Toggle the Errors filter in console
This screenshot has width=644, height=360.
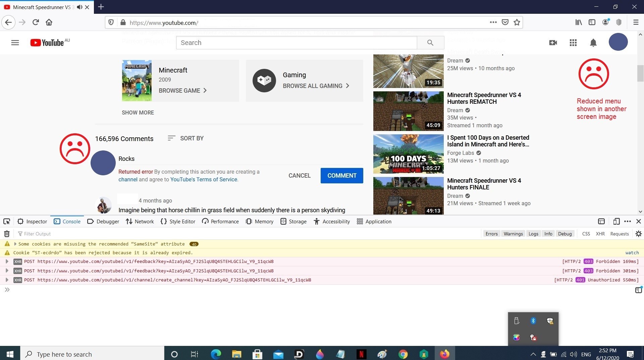point(491,234)
